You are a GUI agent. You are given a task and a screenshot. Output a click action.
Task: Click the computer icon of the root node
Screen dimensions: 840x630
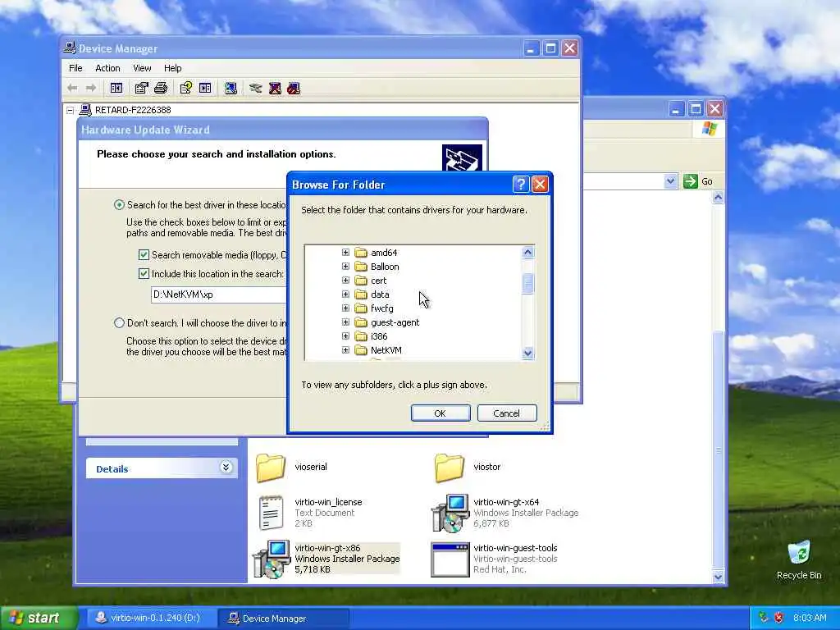[85, 110]
